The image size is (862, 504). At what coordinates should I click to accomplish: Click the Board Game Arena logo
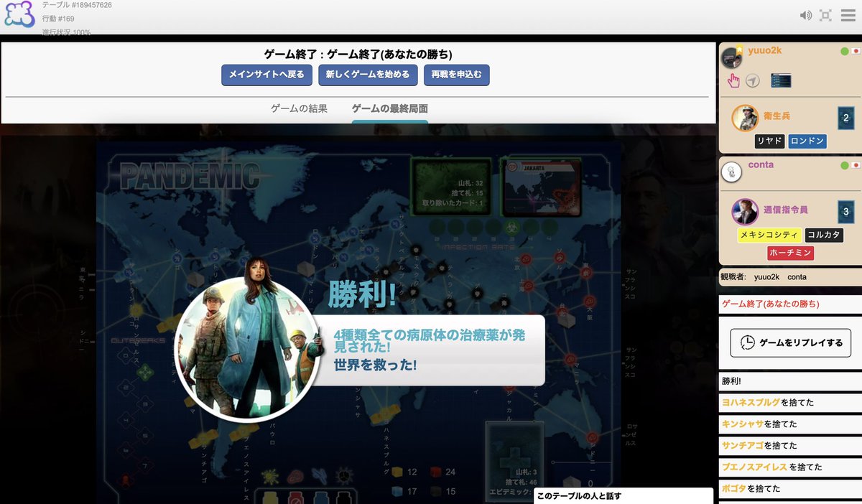click(19, 14)
